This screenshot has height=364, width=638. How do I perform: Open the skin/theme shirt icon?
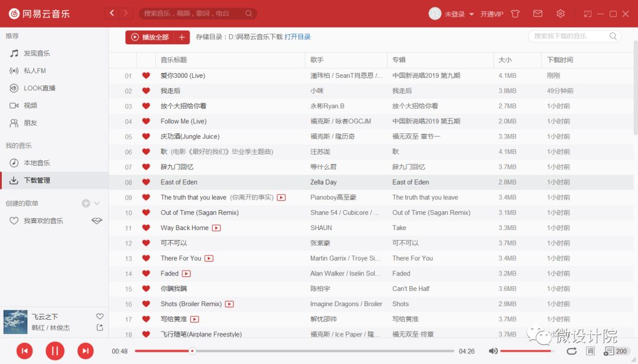(515, 14)
